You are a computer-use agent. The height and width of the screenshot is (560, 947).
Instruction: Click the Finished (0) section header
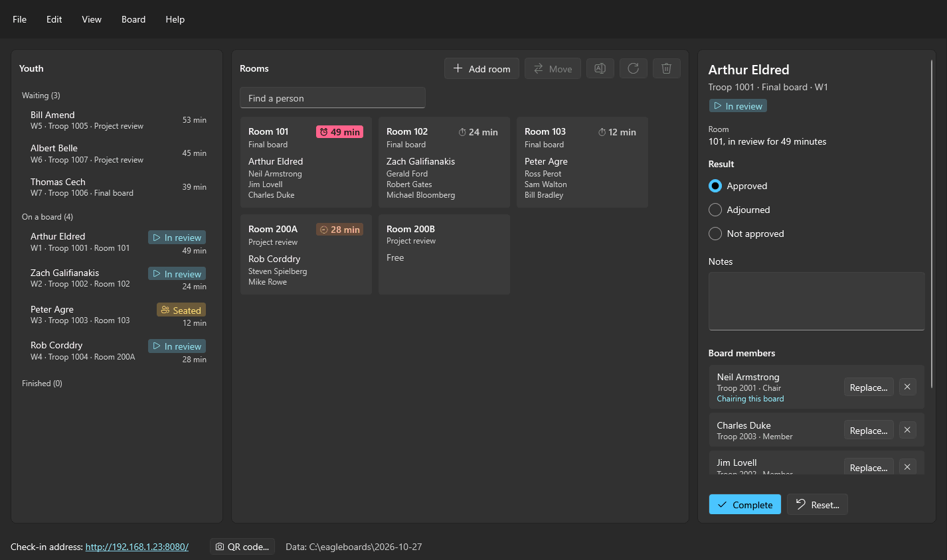tap(42, 383)
